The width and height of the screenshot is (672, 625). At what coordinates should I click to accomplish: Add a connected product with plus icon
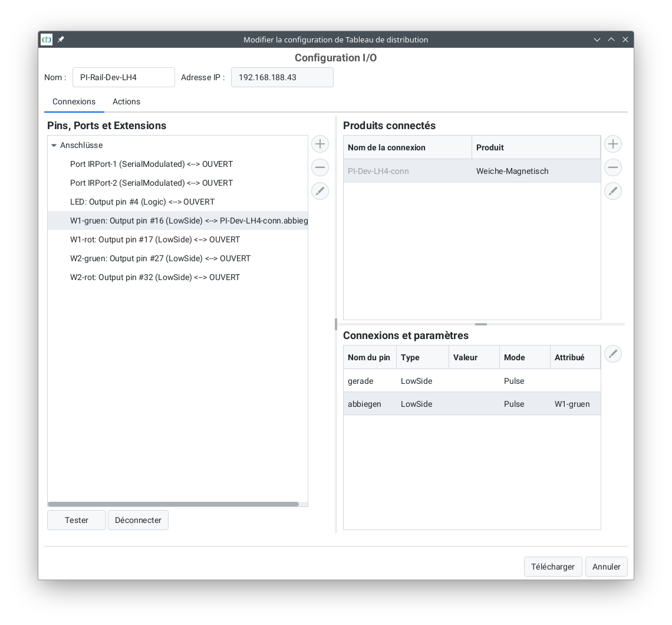[x=613, y=144]
